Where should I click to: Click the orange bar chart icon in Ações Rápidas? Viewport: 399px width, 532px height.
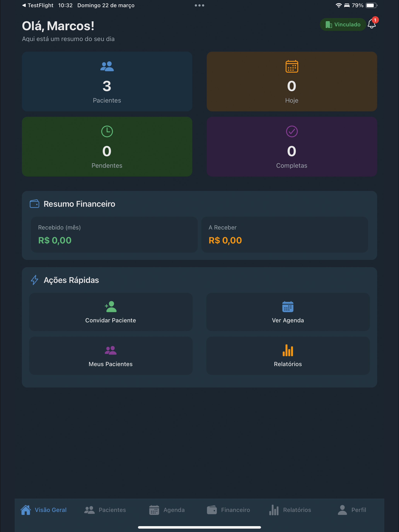pyautogui.click(x=288, y=350)
